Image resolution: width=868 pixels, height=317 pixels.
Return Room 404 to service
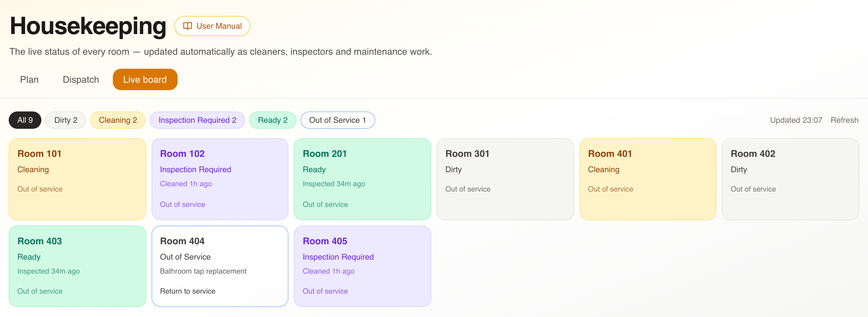click(x=188, y=291)
